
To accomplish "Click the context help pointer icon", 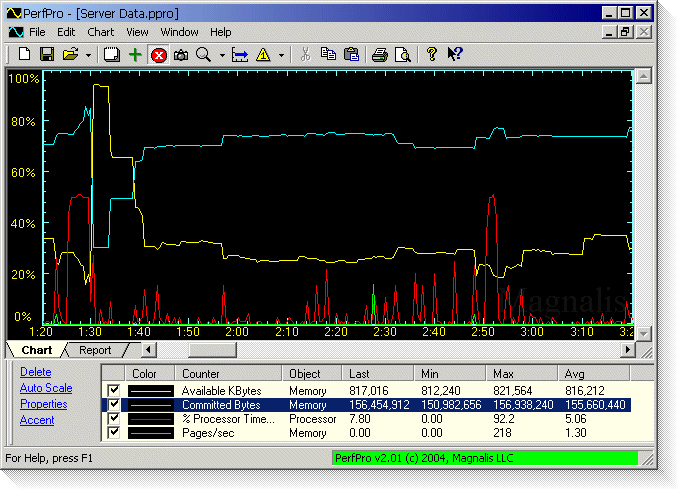I will 455,54.
